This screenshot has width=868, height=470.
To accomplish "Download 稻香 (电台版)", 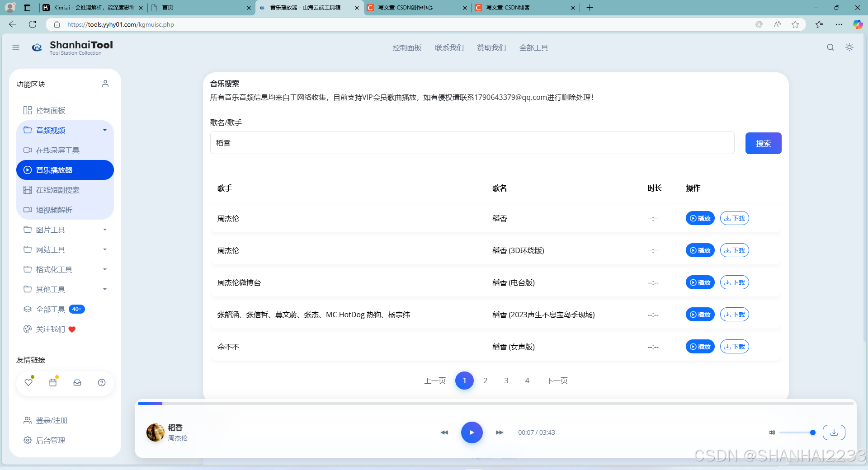I will (x=734, y=282).
